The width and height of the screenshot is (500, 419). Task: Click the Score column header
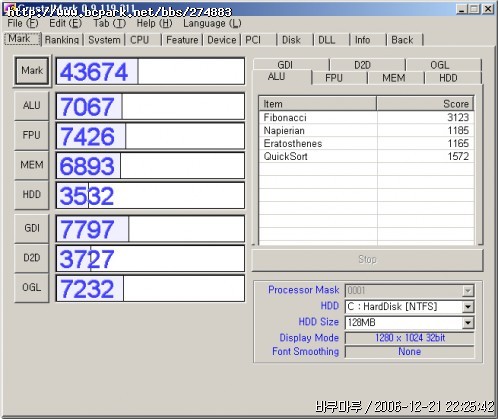425,104
